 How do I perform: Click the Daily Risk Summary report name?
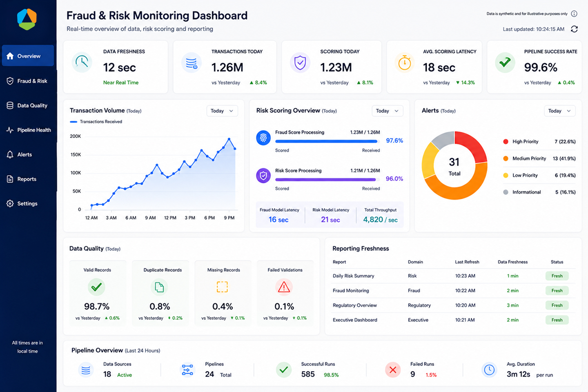tap(354, 276)
